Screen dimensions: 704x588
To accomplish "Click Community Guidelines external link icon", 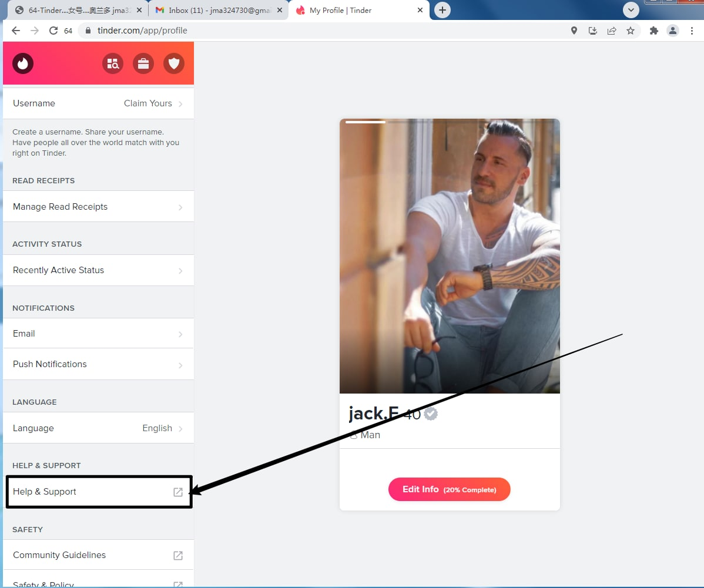I will coord(178,555).
